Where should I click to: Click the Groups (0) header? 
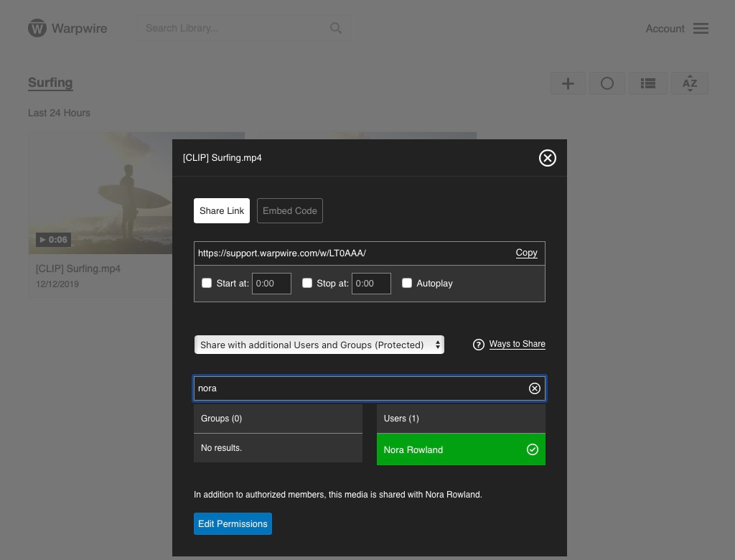click(278, 419)
